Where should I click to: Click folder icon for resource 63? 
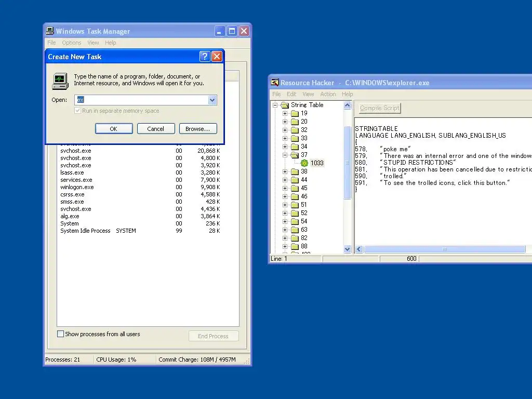click(x=295, y=230)
